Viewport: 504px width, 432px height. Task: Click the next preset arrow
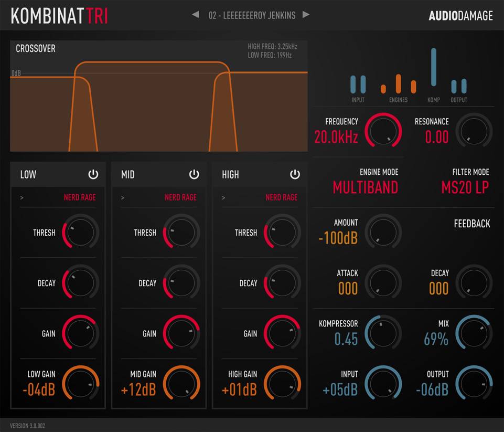pos(306,15)
